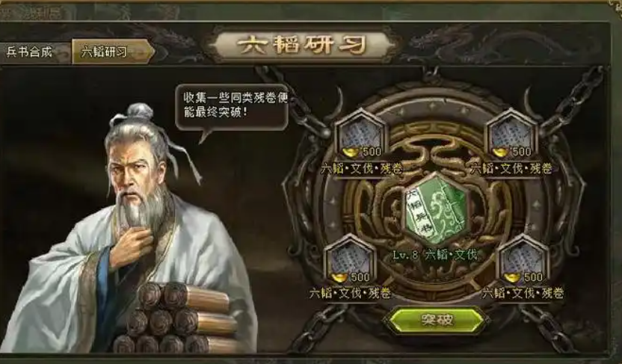Click the advisor's speech bubble hint

(232, 107)
